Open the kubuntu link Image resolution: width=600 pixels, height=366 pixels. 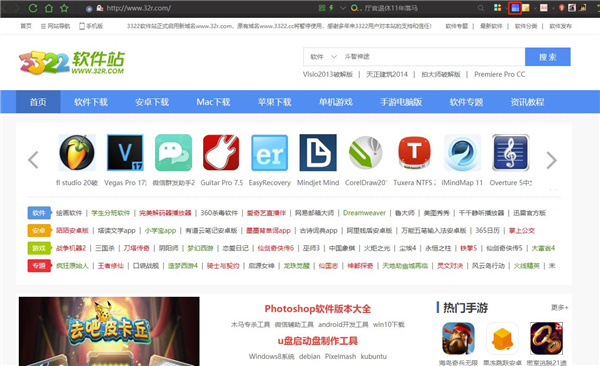[373, 356]
